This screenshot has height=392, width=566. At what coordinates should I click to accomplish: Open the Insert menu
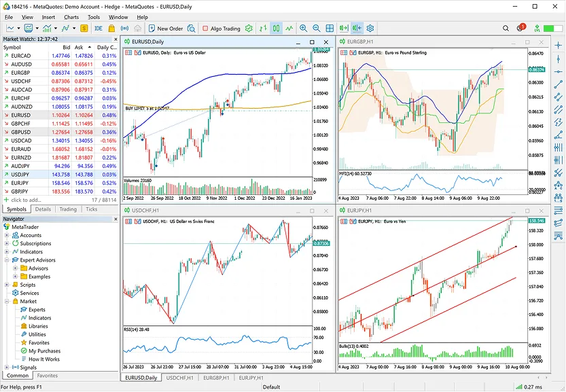pos(48,17)
